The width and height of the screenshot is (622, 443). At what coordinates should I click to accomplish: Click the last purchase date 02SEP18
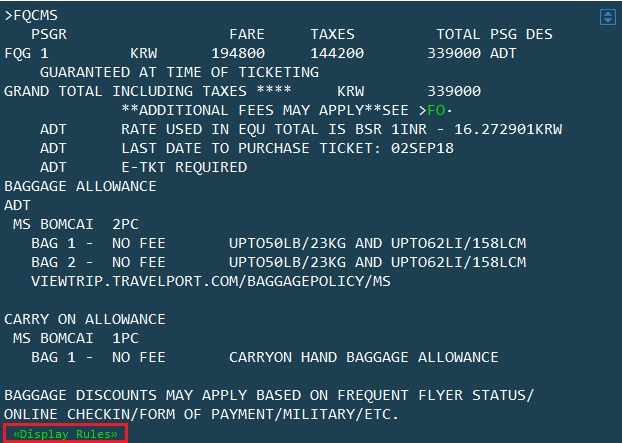tap(422, 148)
